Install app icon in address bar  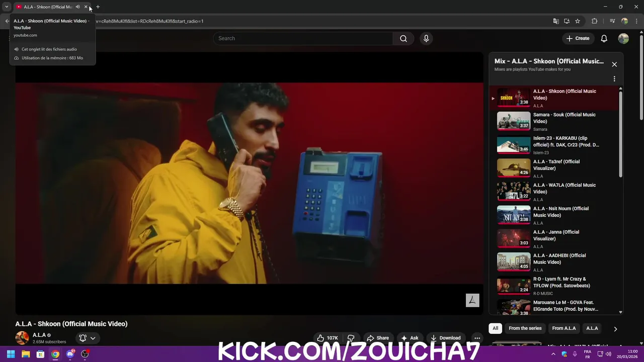[567, 21]
